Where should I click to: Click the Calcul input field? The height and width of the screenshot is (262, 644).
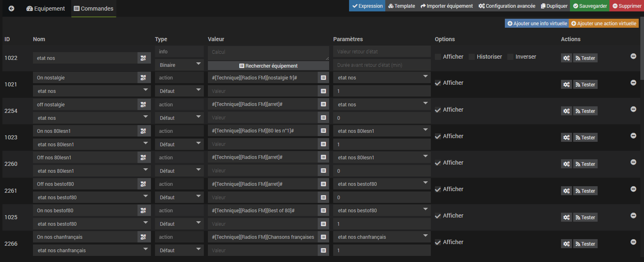(x=268, y=53)
